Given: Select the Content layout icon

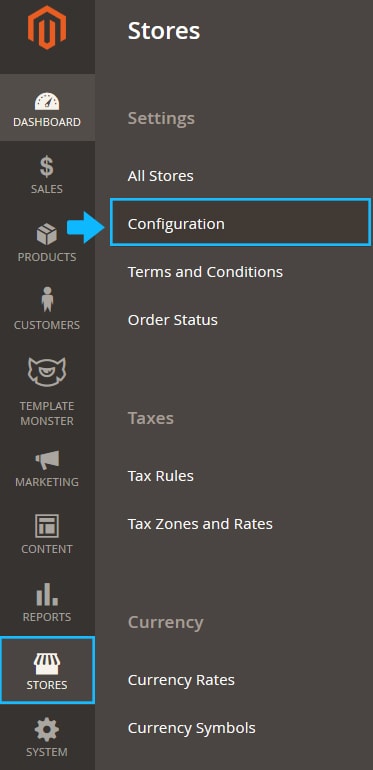Looking at the screenshot, I should pos(47,526).
